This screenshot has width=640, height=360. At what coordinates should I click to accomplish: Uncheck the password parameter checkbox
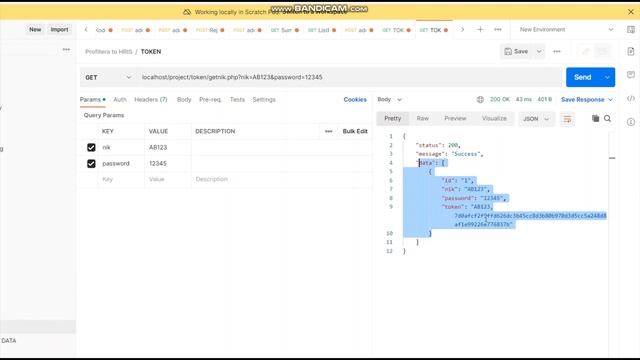coord(91,164)
